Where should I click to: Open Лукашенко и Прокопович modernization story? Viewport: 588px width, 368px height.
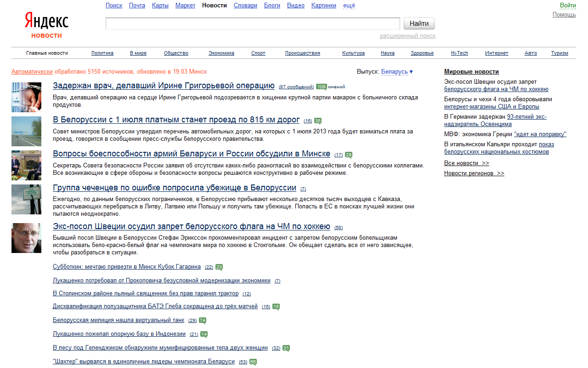162,280
